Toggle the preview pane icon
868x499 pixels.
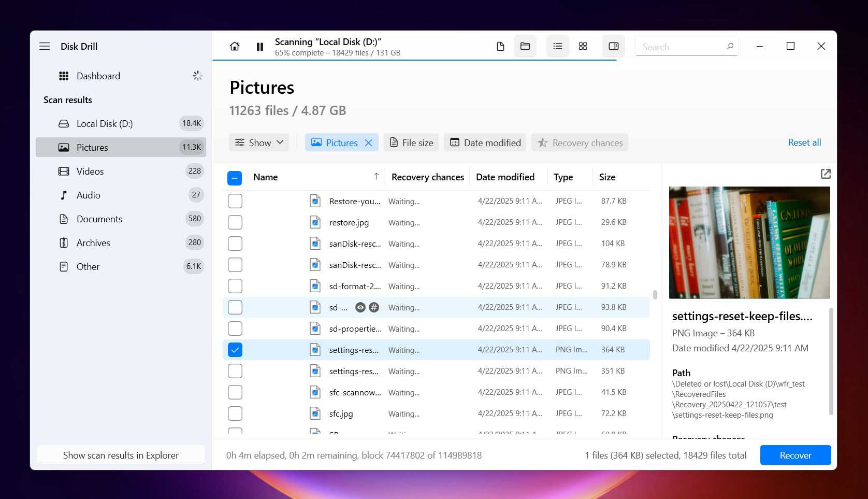tap(614, 47)
